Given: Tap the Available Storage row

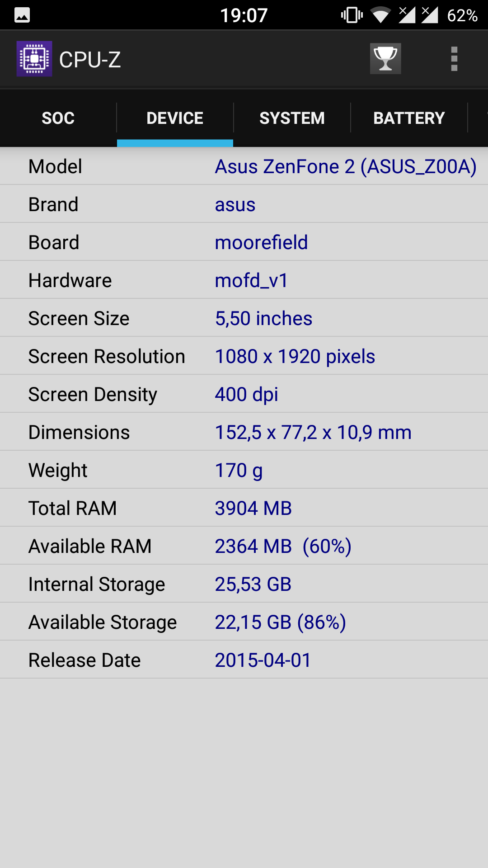Looking at the screenshot, I should [244, 622].
